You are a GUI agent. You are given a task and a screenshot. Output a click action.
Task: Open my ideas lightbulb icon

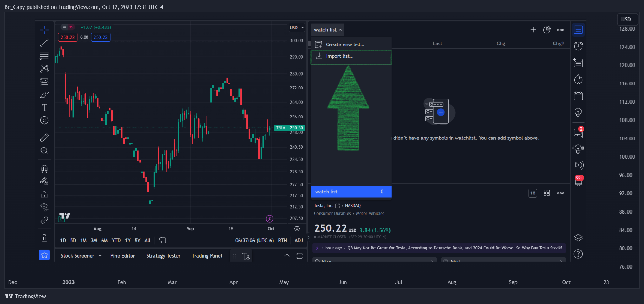578,112
